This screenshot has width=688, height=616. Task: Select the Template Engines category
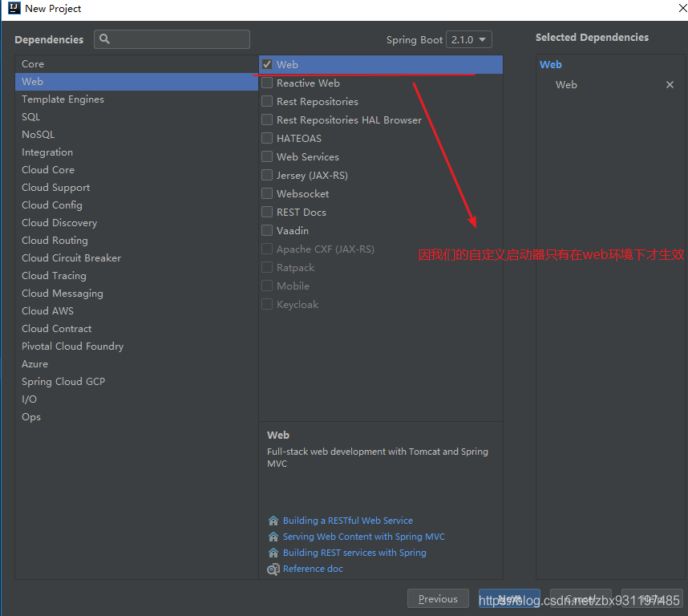click(136, 99)
